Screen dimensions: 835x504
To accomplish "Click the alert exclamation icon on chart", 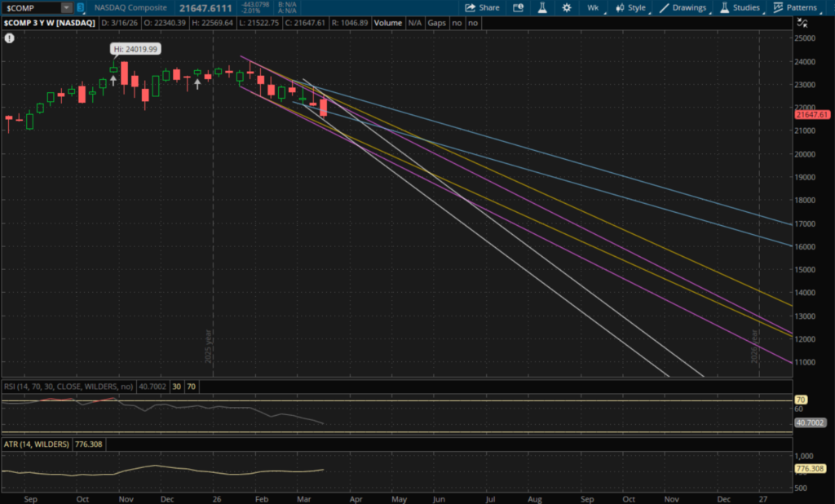I will coord(9,38).
